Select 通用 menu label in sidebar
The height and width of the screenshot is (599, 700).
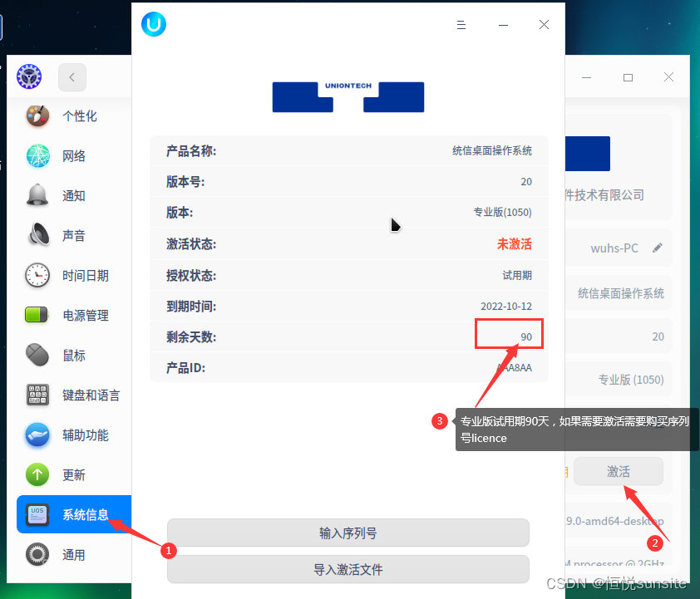[x=74, y=555]
